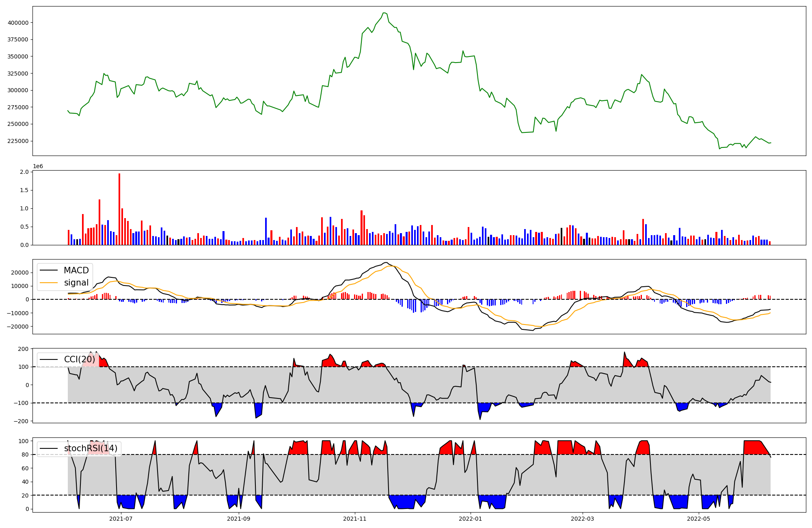Click the 80 stochRSI axis label
This screenshot has width=812, height=528.
click(25, 455)
